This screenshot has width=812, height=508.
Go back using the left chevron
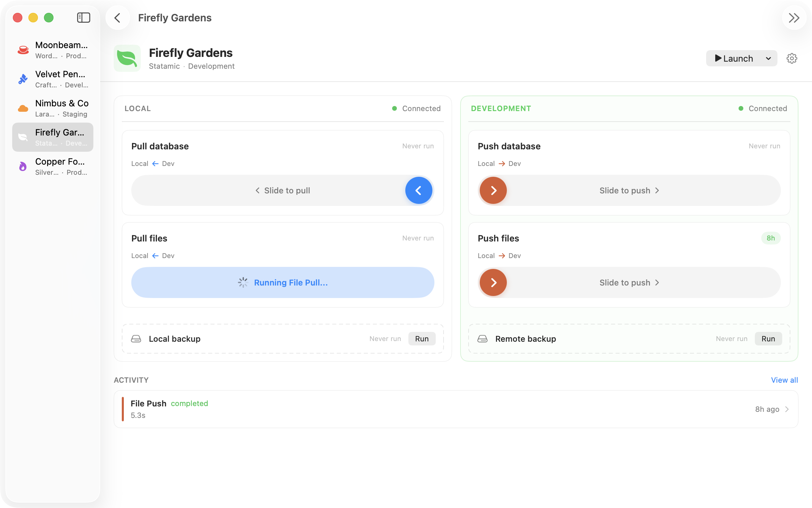tap(117, 18)
